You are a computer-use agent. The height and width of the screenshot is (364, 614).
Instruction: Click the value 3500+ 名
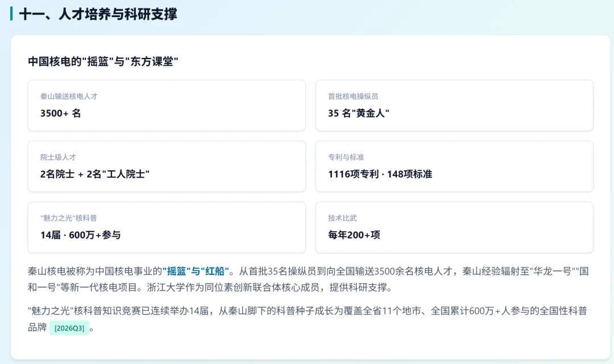coord(61,114)
